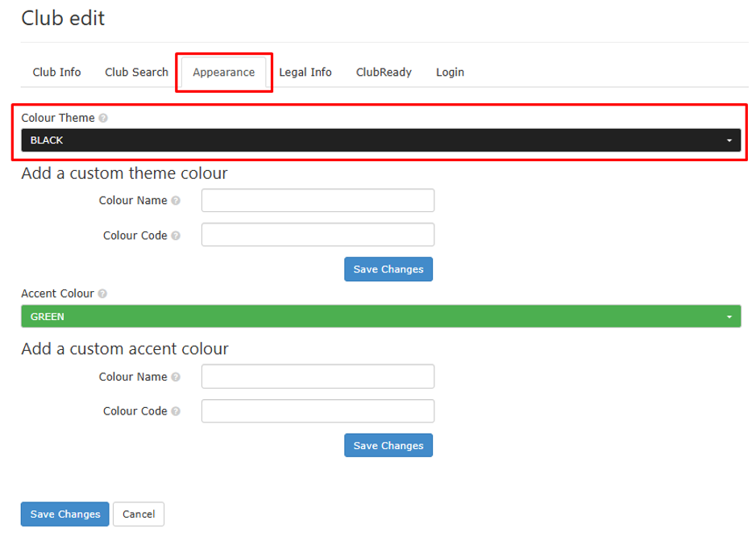Open the Club Search tab
Image resolution: width=756 pixels, height=537 pixels.
pyautogui.click(x=136, y=72)
